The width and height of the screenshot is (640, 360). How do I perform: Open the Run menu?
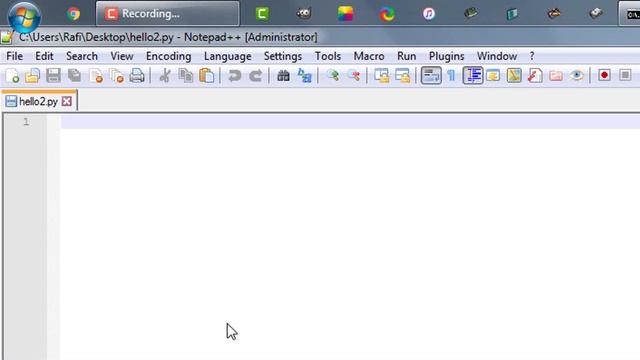coord(407,56)
